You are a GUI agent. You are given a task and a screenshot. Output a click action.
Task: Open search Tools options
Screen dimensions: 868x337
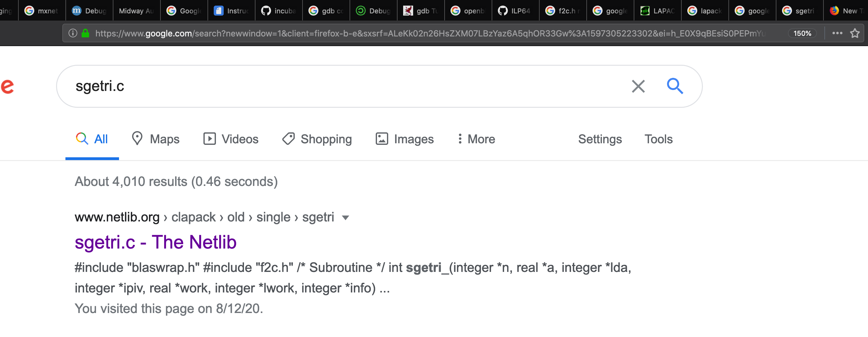658,139
